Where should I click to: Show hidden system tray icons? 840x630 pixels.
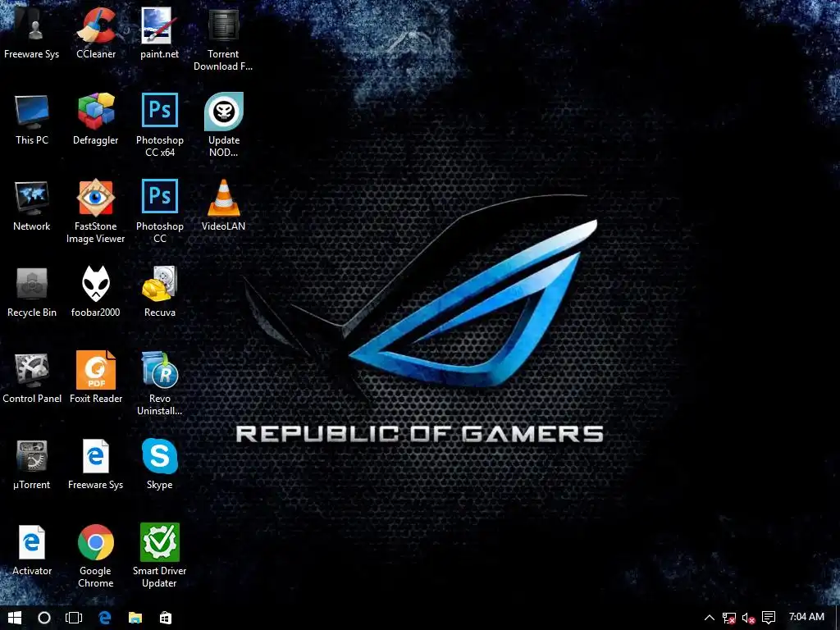point(710,618)
